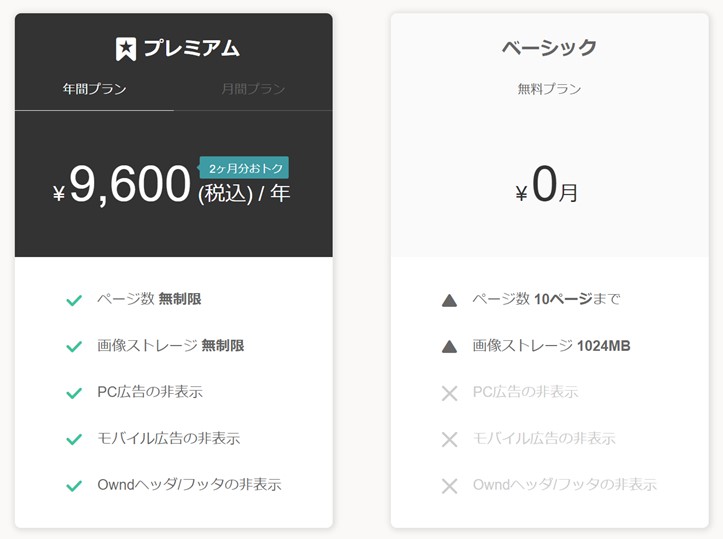Click the checkmark beside 画像ストレージ 無制限
Image resolution: width=723 pixels, height=539 pixels.
click(74, 346)
